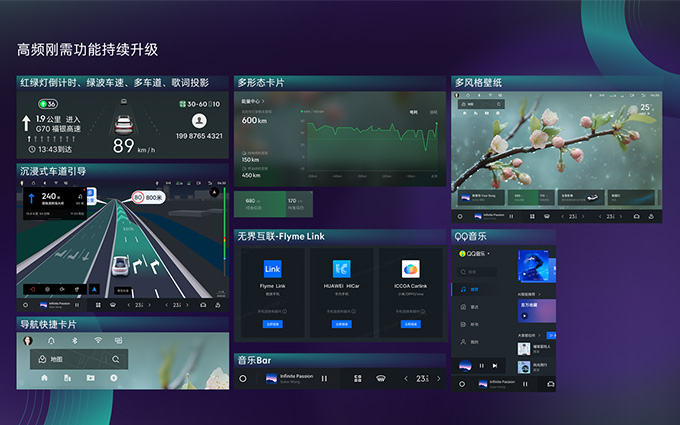
Task: Open the Flyme Link app icon
Action: pyautogui.click(x=273, y=269)
